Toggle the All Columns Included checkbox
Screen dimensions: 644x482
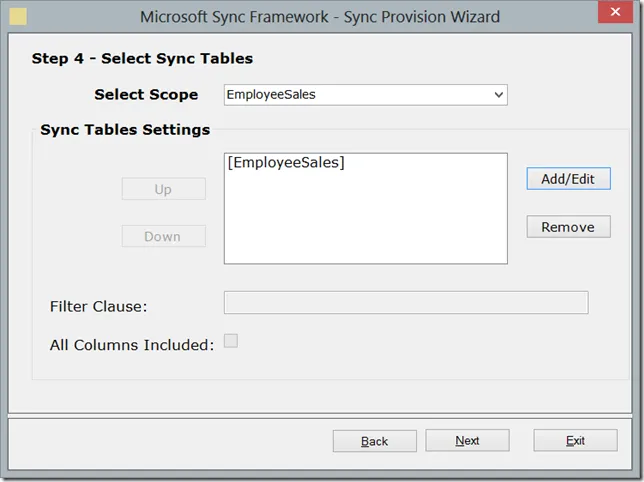tap(231, 341)
